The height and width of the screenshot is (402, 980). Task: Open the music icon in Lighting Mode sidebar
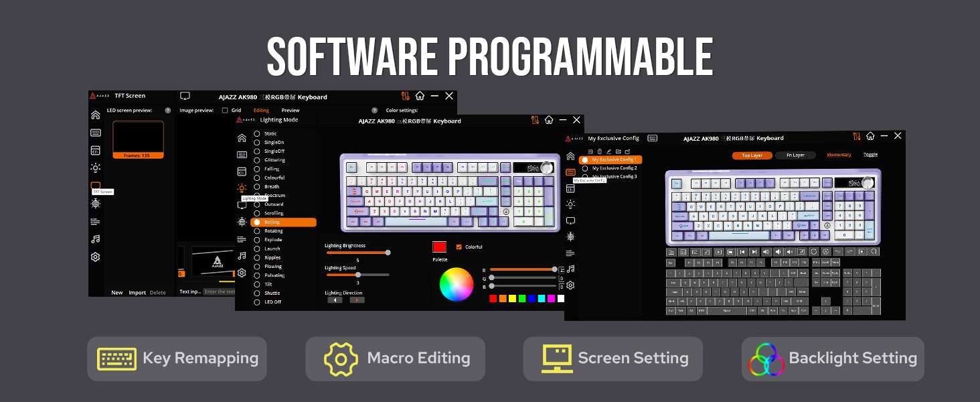coord(242,256)
